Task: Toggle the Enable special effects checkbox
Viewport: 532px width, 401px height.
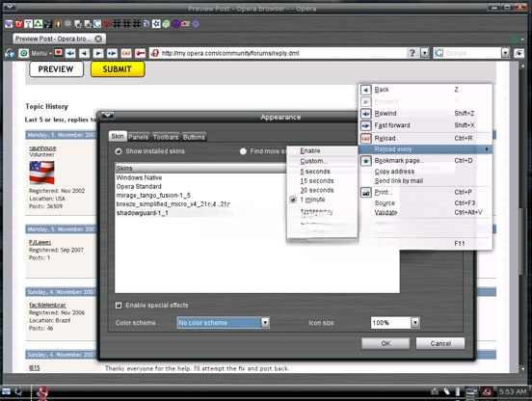Action: coord(119,306)
